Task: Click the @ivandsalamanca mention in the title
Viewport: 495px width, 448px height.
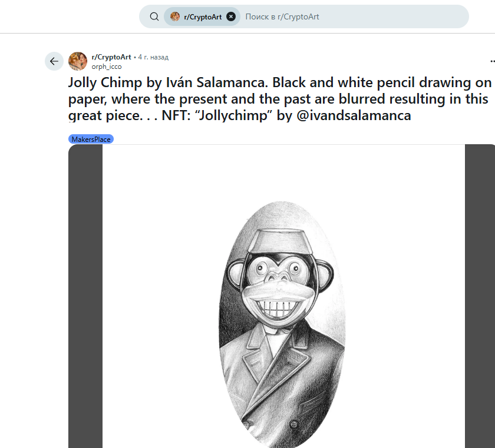Action: pyautogui.click(x=354, y=115)
